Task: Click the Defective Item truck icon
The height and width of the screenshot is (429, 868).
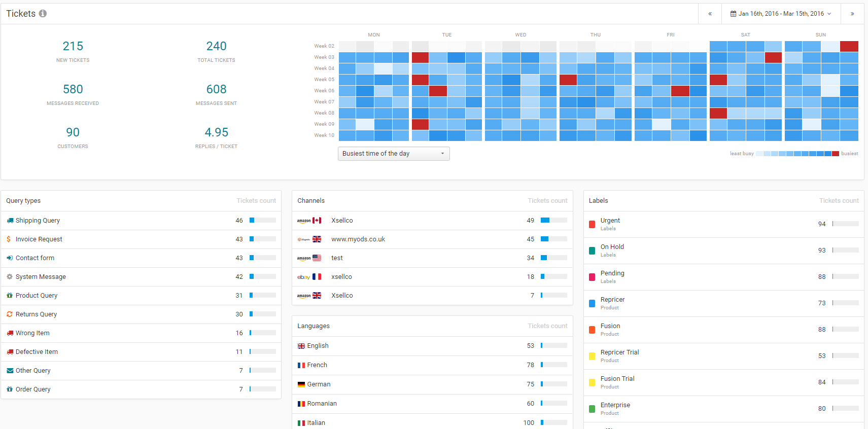Action: pos(10,352)
